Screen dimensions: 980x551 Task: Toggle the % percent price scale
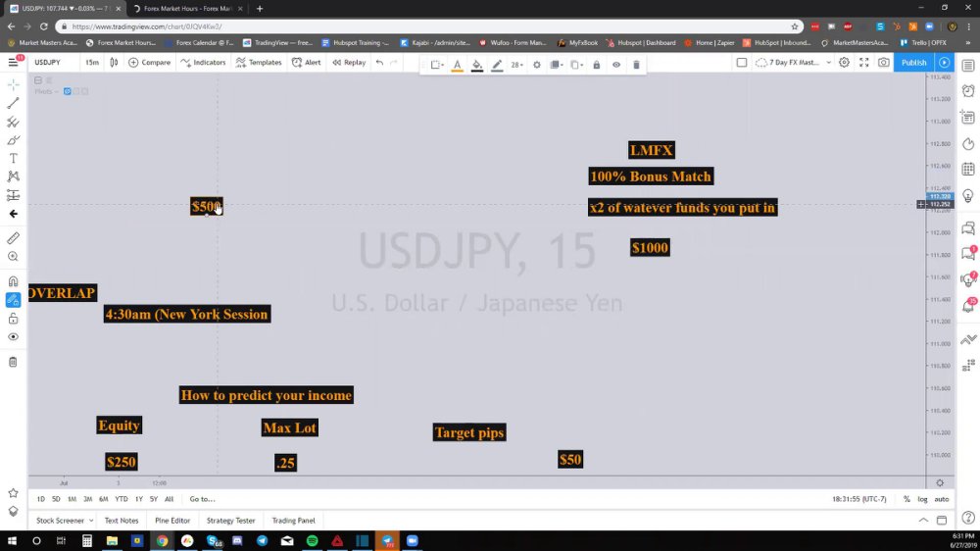pos(906,499)
